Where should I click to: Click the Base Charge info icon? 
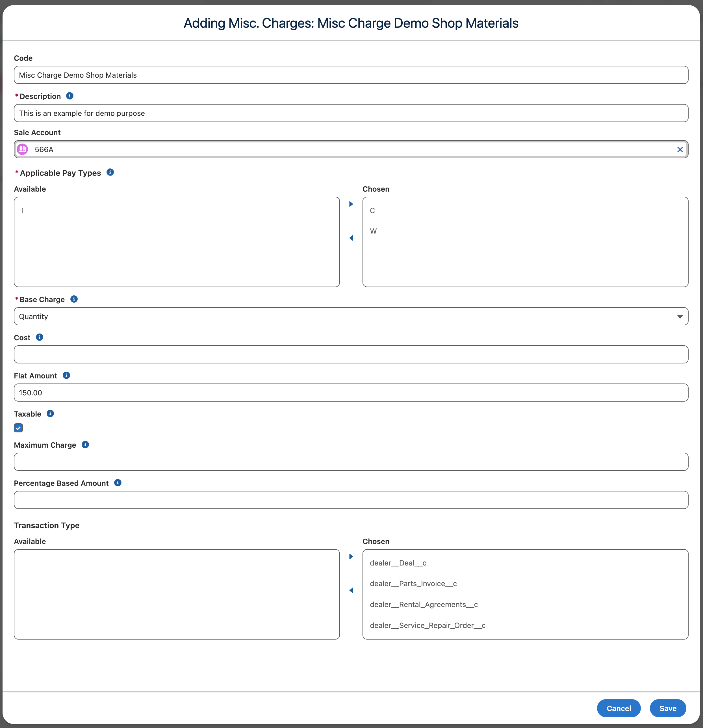[x=74, y=299]
